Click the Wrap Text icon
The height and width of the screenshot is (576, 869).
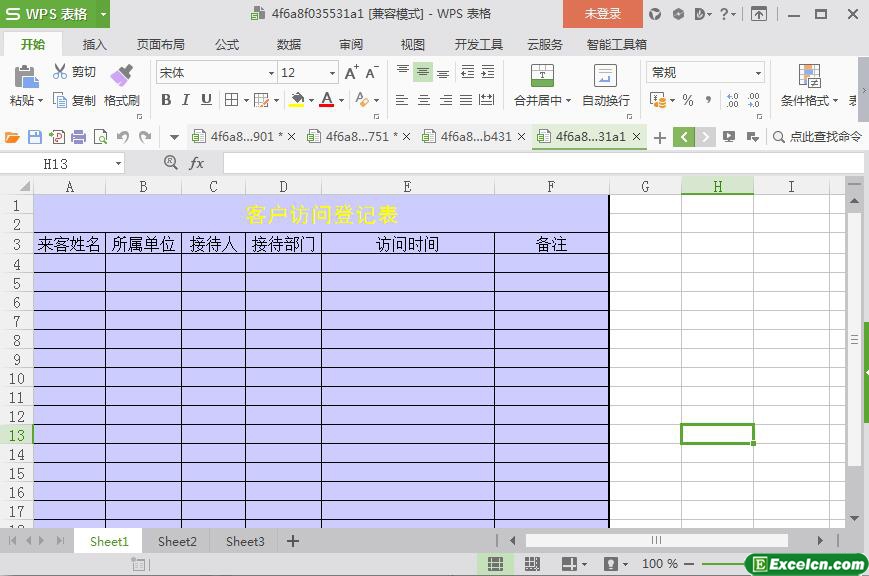pyautogui.click(x=605, y=76)
